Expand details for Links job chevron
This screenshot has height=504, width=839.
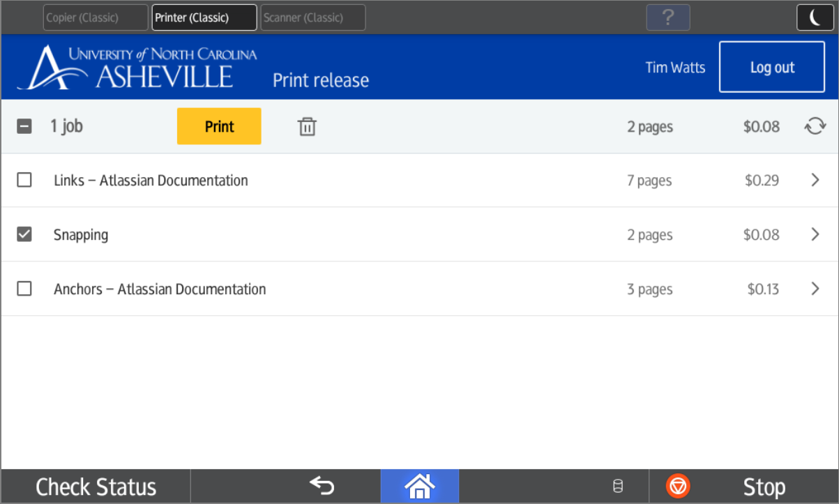(x=815, y=181)
